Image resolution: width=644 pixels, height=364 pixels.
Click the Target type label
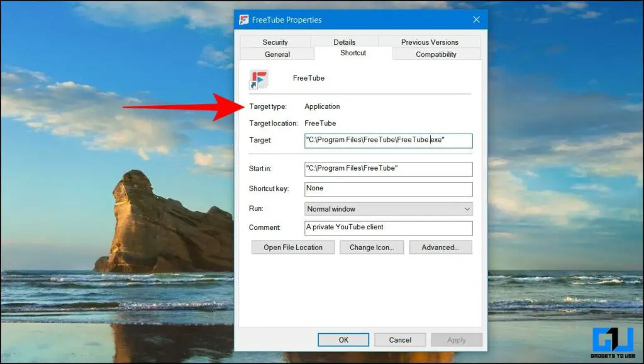tap(268, 106)
